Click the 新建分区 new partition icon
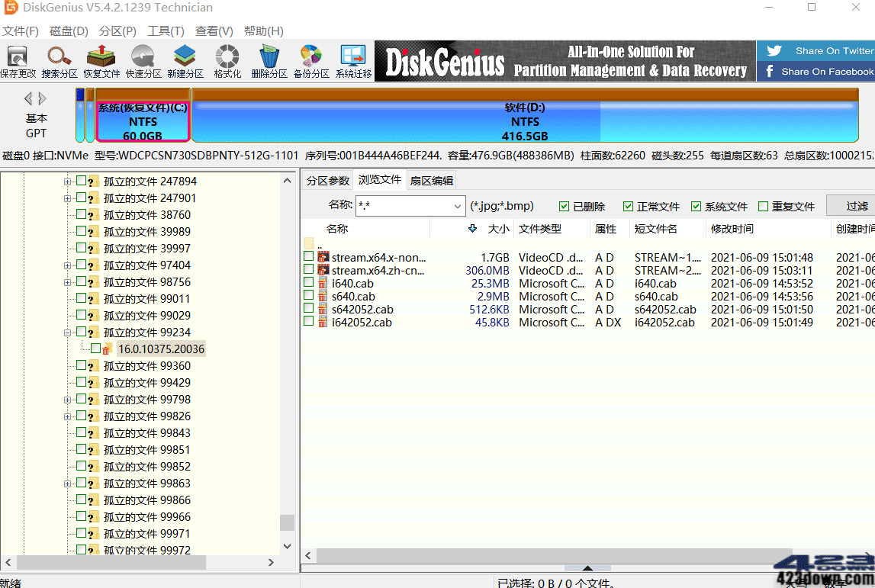 coord(185,61)
